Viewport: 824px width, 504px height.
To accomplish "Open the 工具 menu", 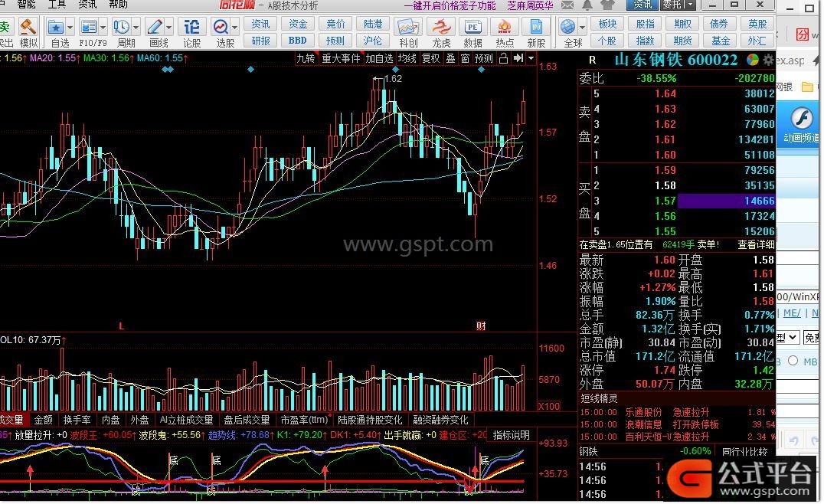I will (x=57, y=5).
